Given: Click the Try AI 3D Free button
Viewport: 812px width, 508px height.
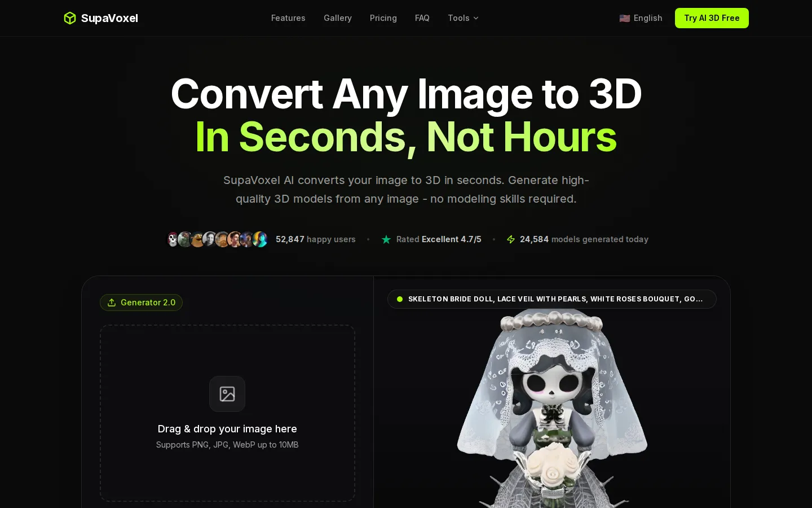Looking at the screenshot, I should click(x=712, y=18).
